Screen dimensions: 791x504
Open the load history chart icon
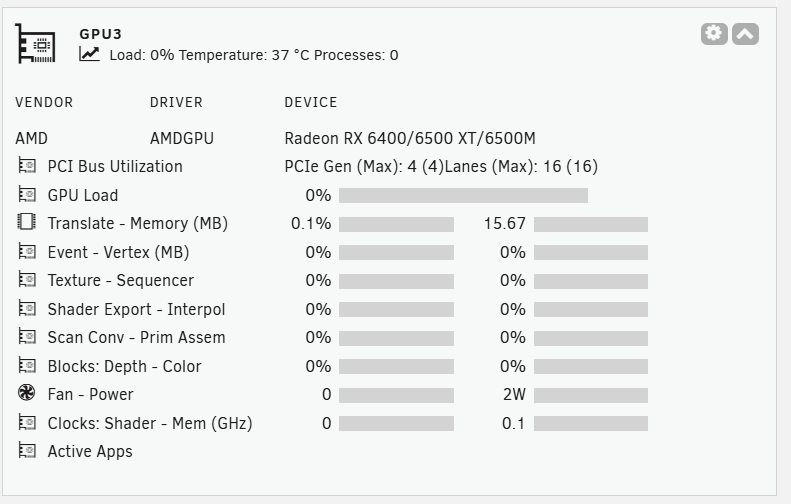click(89, 54)
